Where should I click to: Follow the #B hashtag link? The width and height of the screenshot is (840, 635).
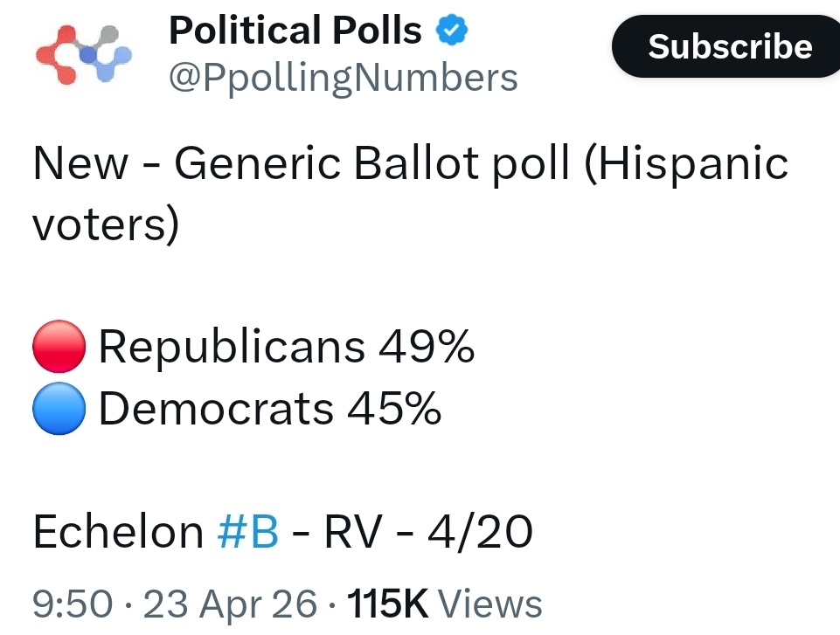[x=247, y=532]
